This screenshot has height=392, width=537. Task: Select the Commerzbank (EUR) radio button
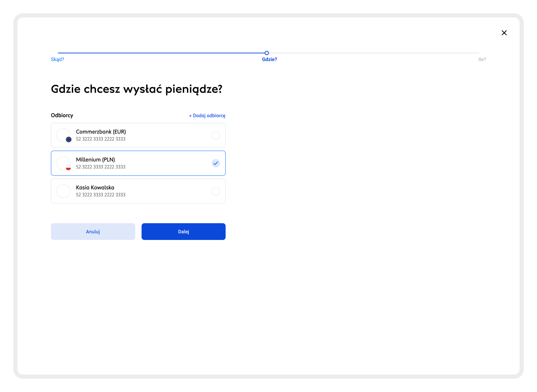[216, 135]
